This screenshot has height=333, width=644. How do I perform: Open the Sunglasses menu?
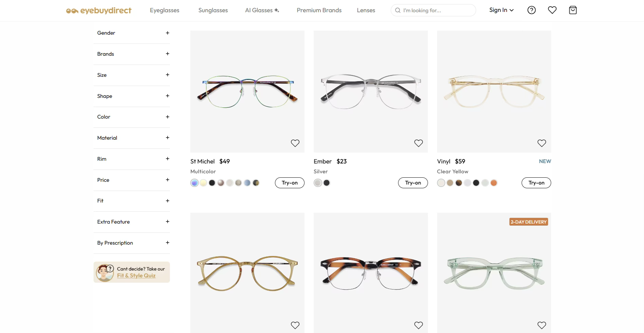(213, 11)
